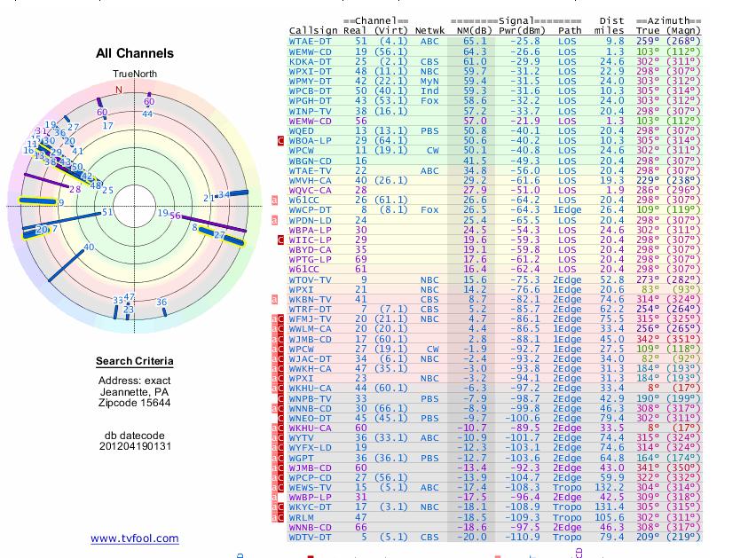Viewport: 756px width, 558px height.
Task: Select the WPCP-CD callsign
Action: (310, 478)
